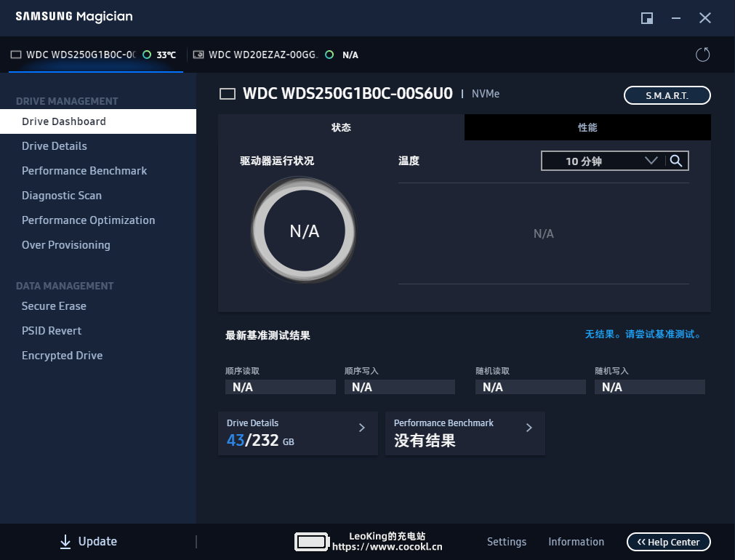Viewport: 735px width, 560px height.
Task: Open the 10 分钟 time range dropdown
Action: tap(603, 161)
